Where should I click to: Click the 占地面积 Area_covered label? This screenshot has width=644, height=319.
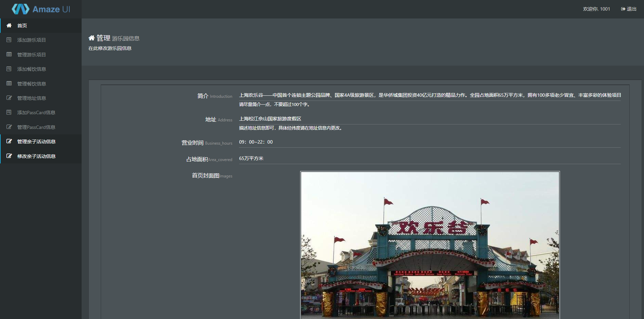pyautogui.click(x=209, y=159)
